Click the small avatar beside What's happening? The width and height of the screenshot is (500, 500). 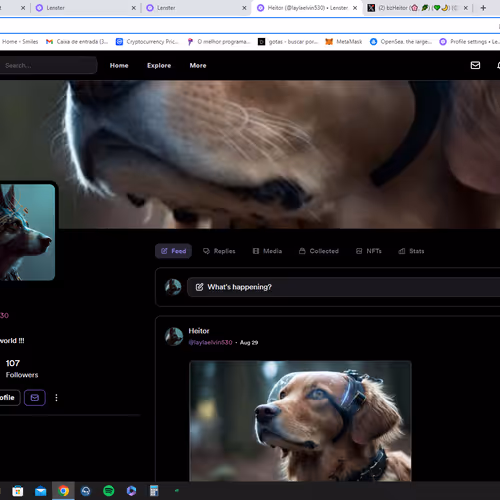pos(173,287)
